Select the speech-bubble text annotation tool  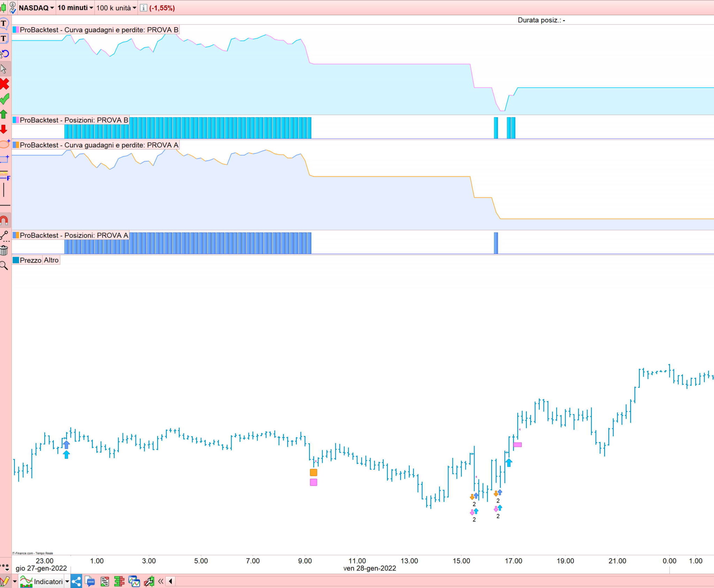[4, 24]
